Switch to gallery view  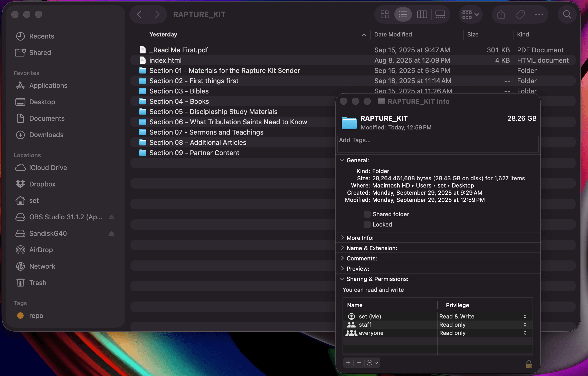tap(441, 14)
